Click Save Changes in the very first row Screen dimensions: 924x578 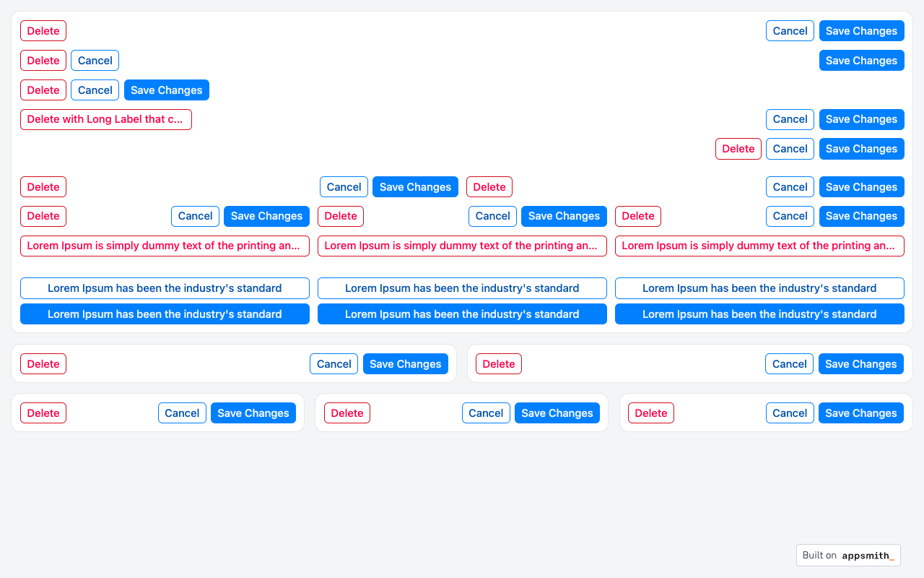(x=861, y=31)
